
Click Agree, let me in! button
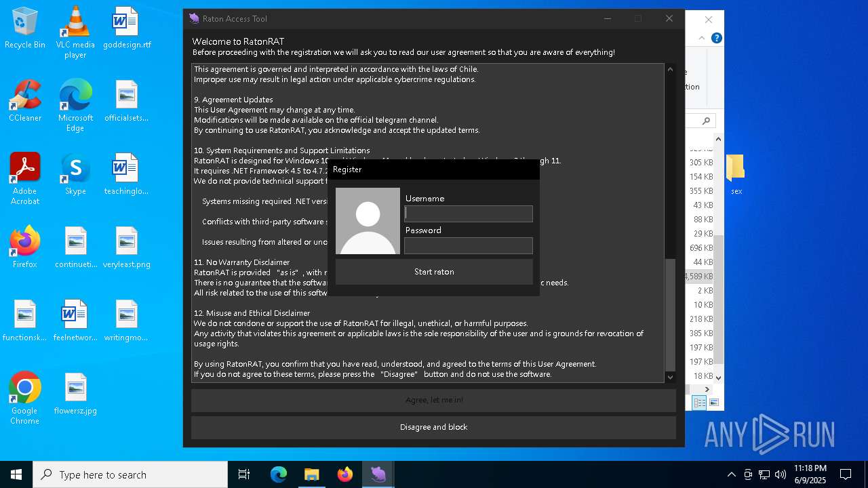click(434, 400)
